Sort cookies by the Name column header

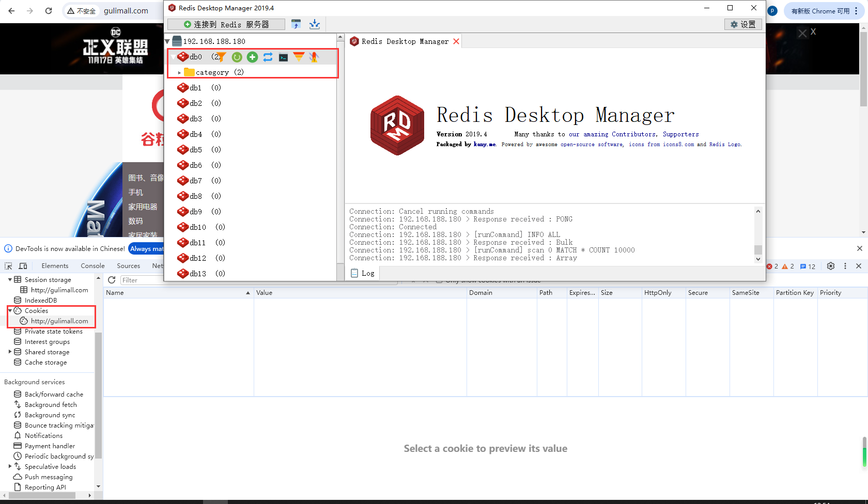point(178,293)
